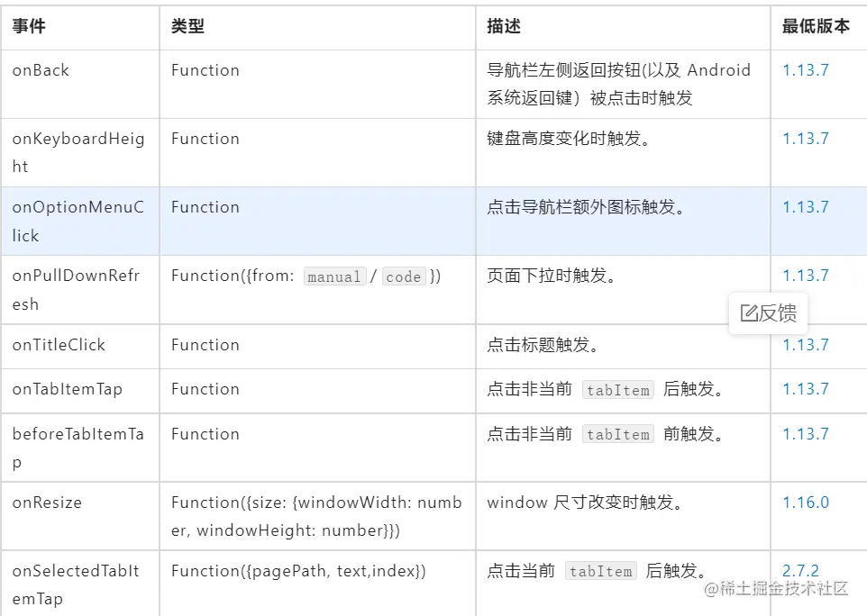Click version link for onOptionMenuClick event
This screenshot has height=616, width=867.
pyautogui.click(x=805, y=207)
